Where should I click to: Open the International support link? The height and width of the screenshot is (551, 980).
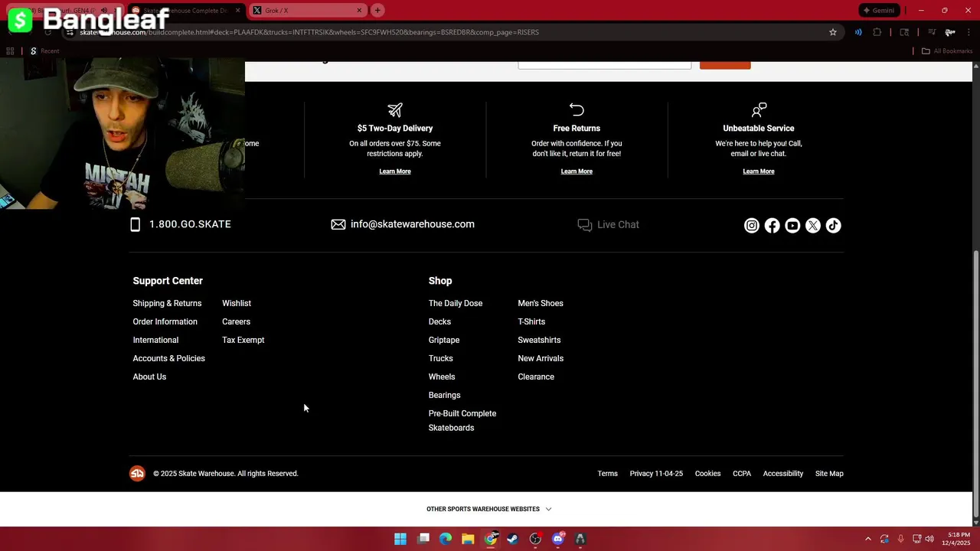pos(155,341)
